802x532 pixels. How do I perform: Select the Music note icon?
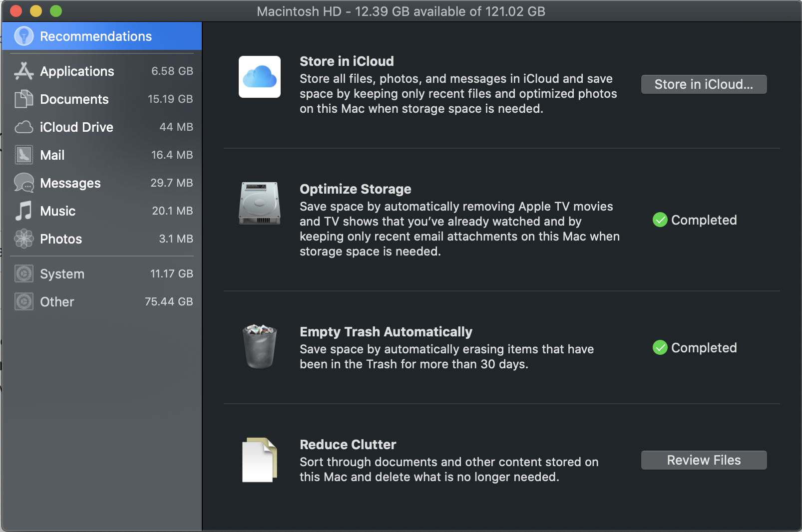tap(23, 211)
